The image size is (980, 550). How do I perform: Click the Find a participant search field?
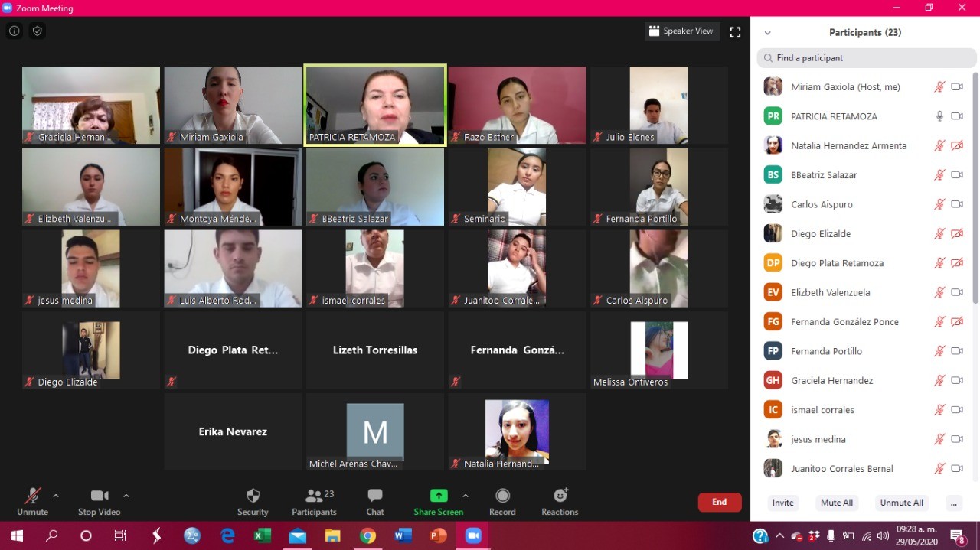point(865,58)
